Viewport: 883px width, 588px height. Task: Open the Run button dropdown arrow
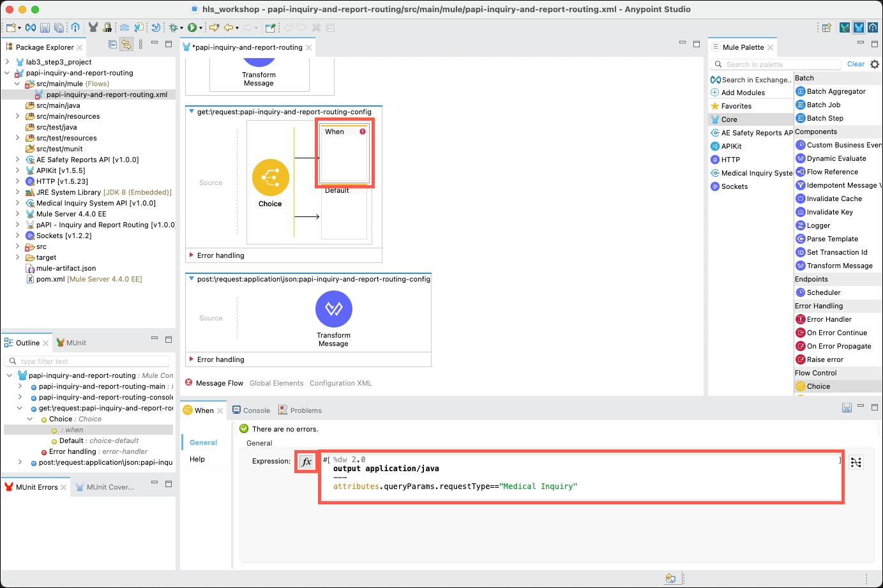(200, 28)
